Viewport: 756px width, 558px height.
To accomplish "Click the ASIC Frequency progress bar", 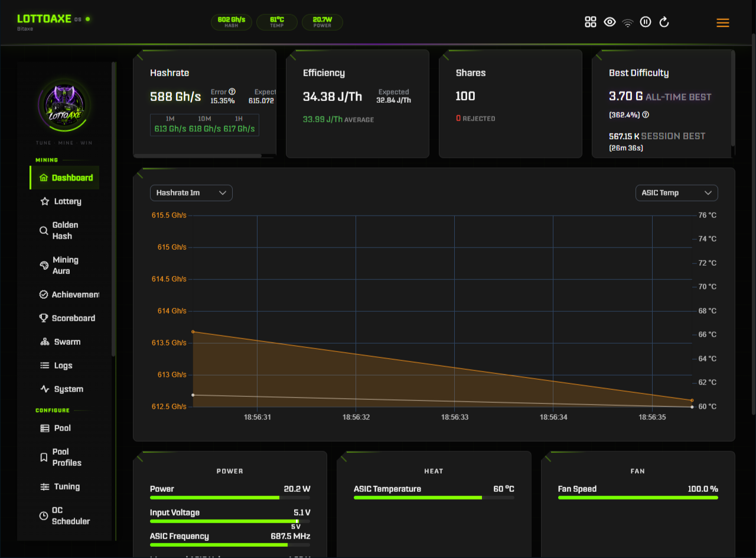I will [230, 545].
